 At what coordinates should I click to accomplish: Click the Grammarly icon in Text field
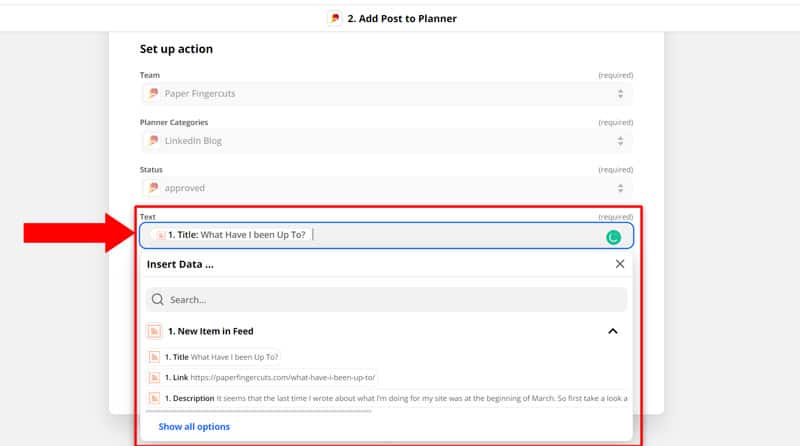[x=613, y=237]
